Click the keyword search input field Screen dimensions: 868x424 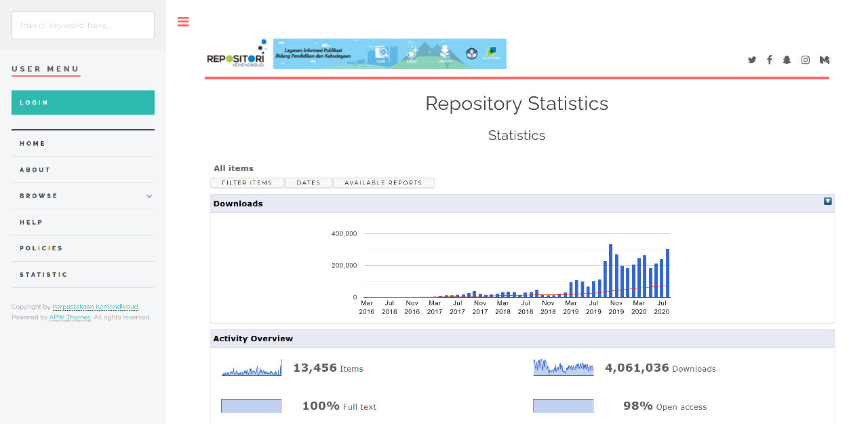83,25
